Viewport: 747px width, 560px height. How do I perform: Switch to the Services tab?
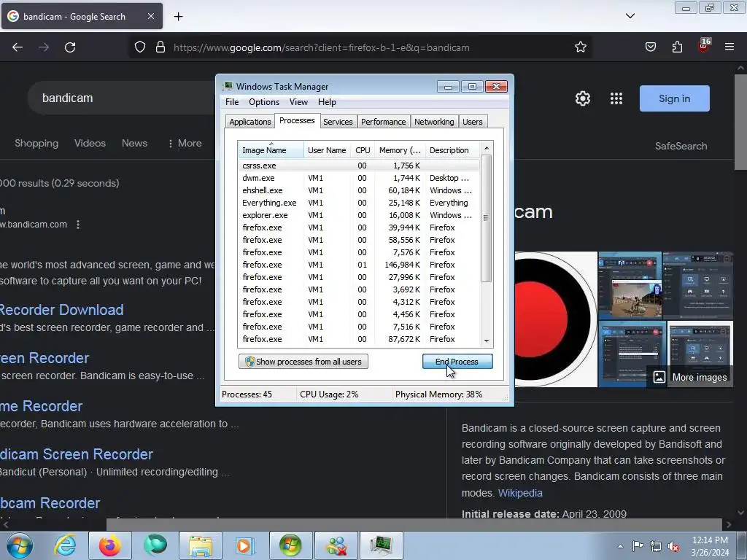point(338,122)
